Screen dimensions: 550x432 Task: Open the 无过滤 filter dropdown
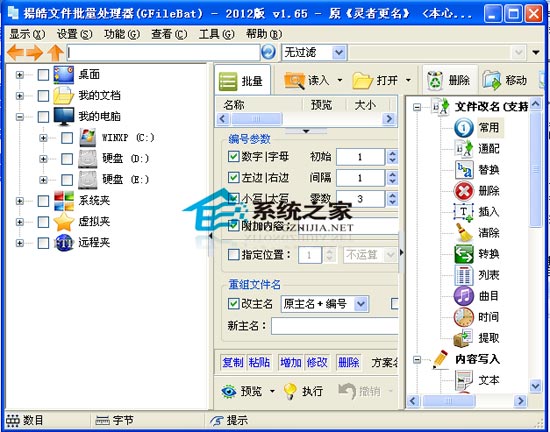tap(339, 53)
